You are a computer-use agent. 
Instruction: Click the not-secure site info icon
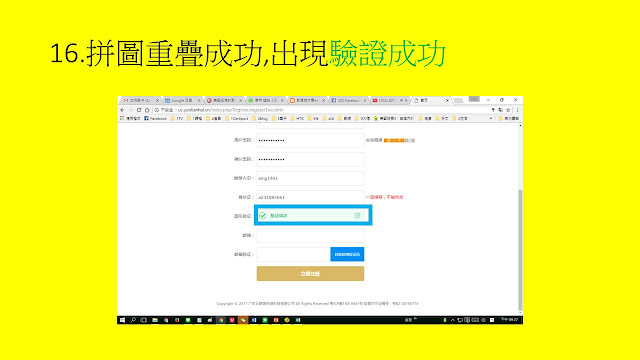point(157,110)
